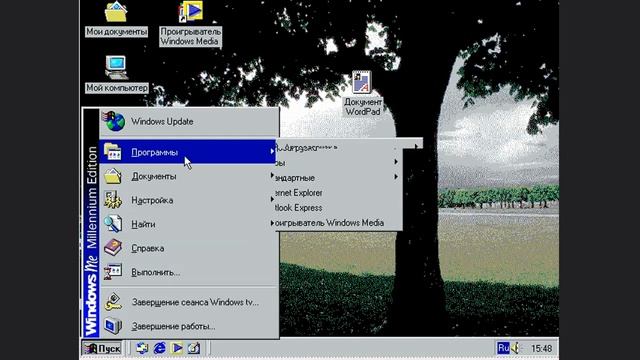Screen dimensions: 640x360
Task: Select Программы in the start menu
Action: 188,152
